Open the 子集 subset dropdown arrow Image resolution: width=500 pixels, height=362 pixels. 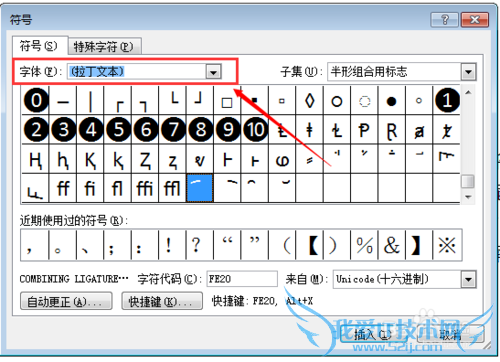click(468, 72)
